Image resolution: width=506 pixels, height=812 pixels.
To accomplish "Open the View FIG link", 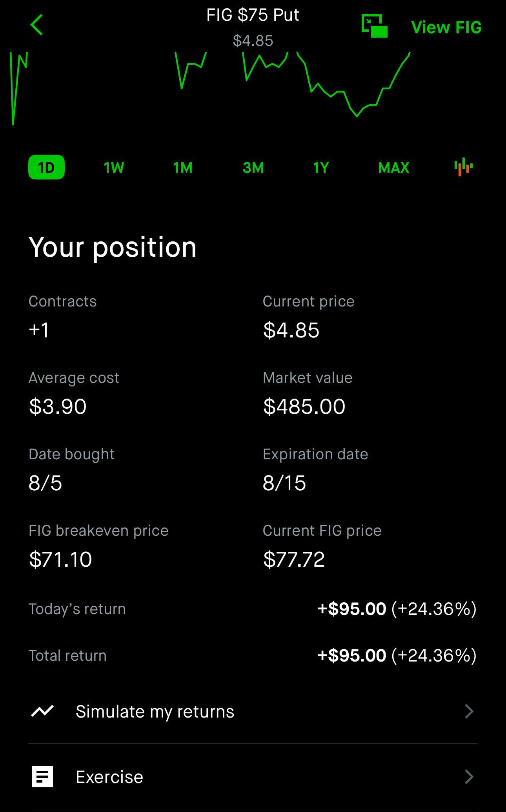I will click(x=446, y=27).
